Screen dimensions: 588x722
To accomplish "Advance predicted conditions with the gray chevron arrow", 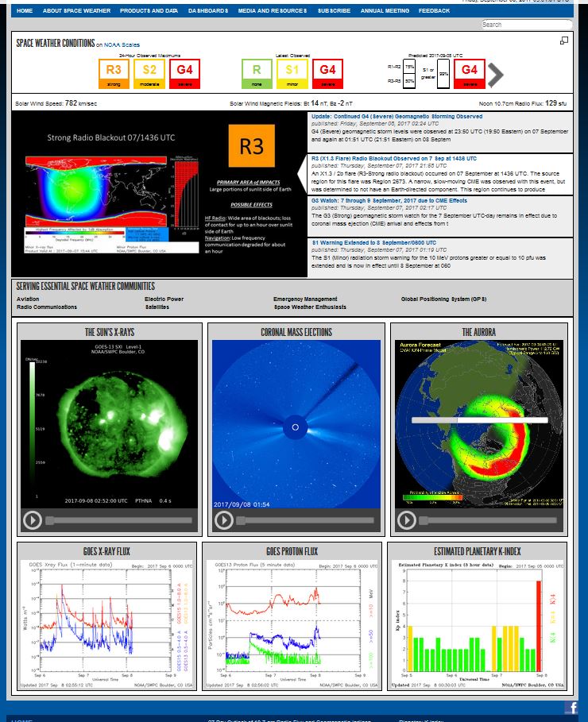I will [x=496, y=75].
